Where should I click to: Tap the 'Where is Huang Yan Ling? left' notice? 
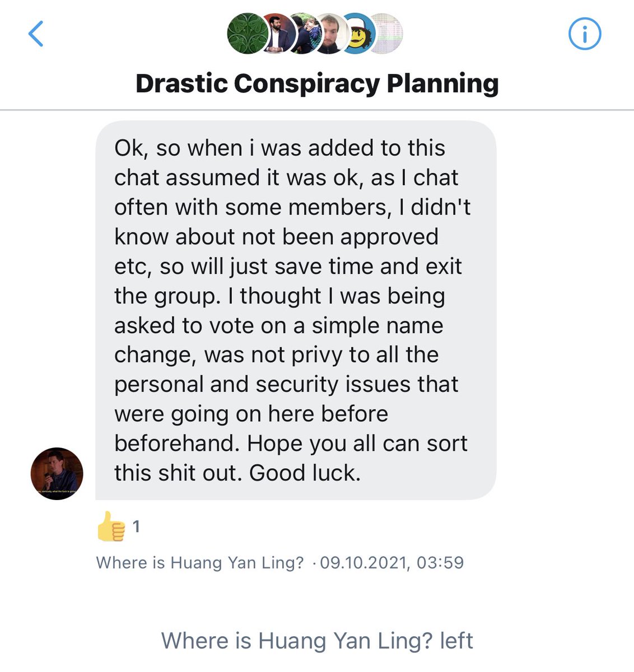pyautogui.click(x=317, y=641)
